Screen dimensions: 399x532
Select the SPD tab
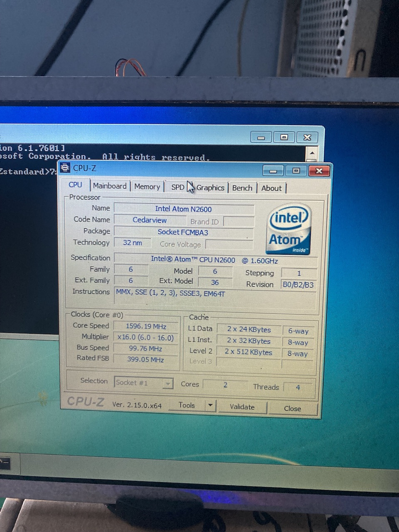click(x=177, y=187)
